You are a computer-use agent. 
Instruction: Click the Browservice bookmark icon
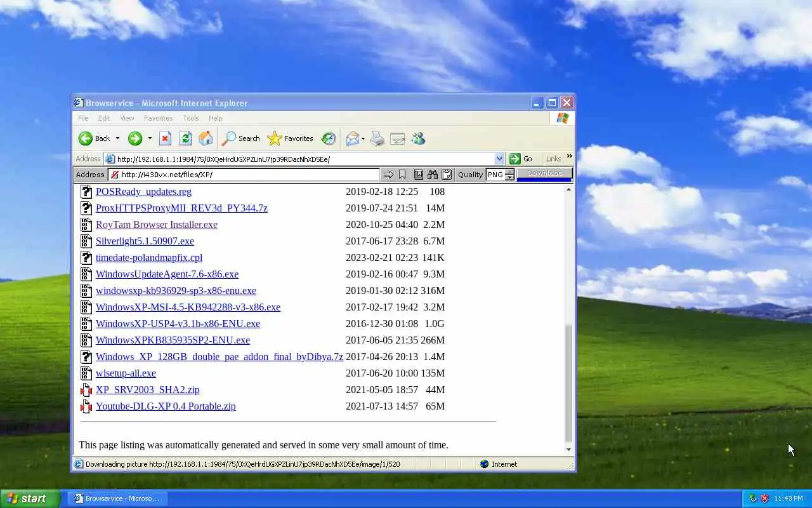tap(402, 175)
